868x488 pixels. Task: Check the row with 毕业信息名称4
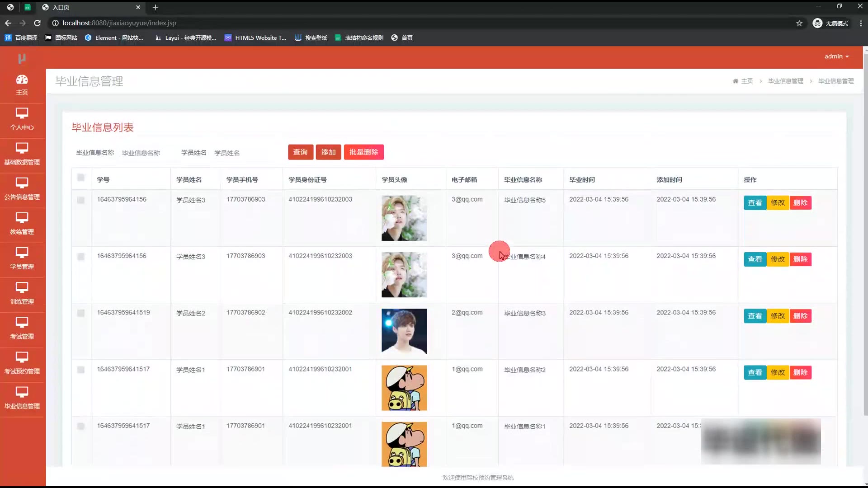[81, 257]
